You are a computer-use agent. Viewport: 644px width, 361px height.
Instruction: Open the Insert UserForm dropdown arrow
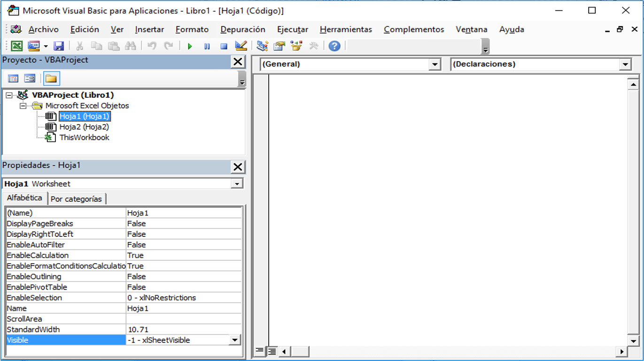(46, 46)
